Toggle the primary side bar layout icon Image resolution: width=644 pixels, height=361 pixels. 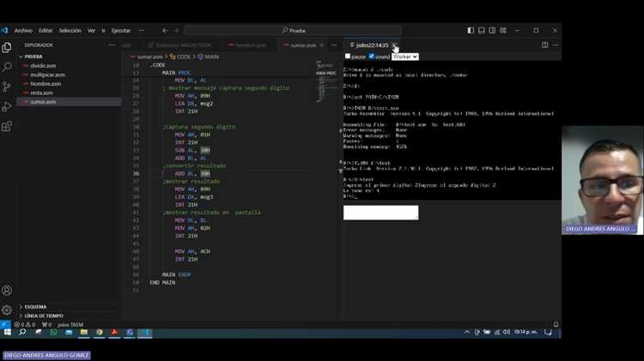[x=471, y=30]
